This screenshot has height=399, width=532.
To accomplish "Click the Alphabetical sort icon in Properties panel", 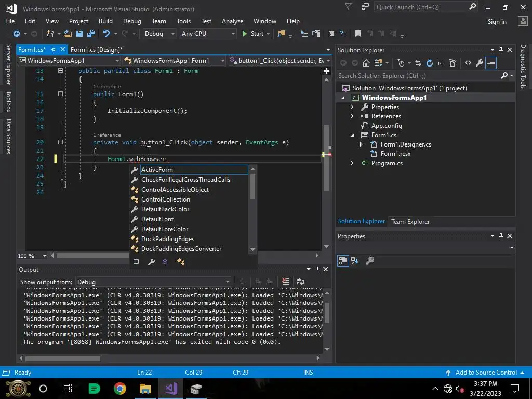I will click(x=355, y=261).
